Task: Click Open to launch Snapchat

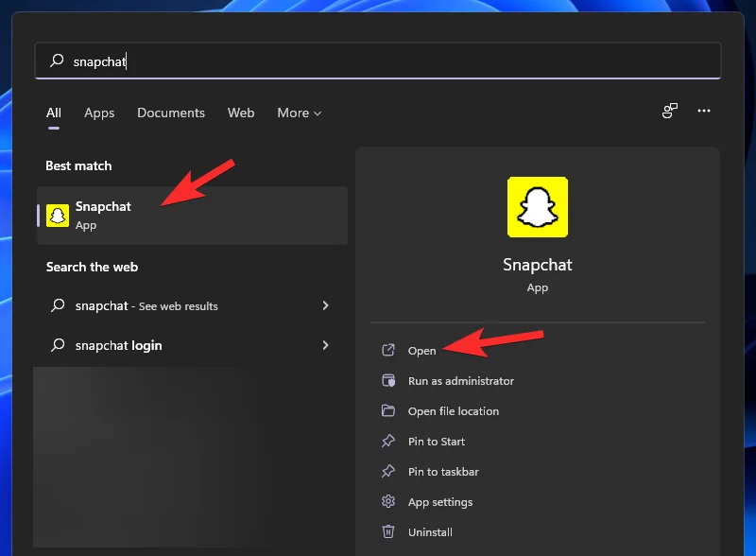Action: pyautogui.click(x=422, y=350)
